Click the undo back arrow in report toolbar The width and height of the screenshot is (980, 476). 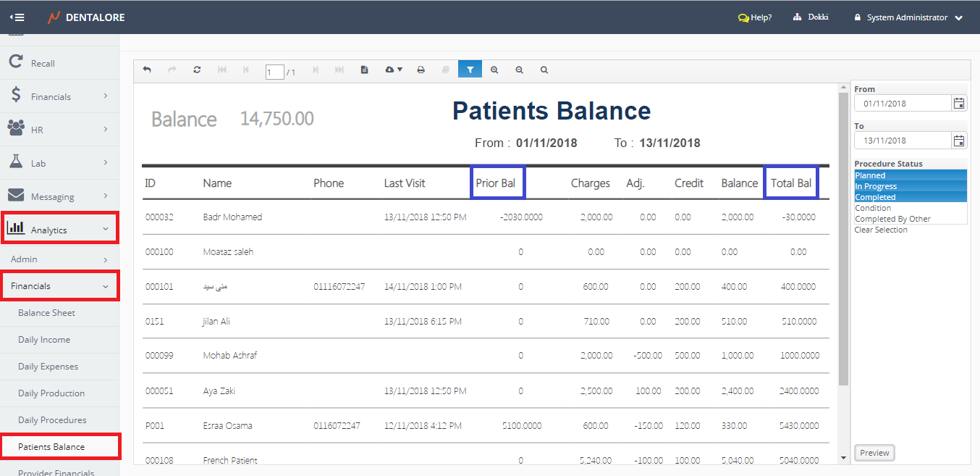click(x=147, y=70)
